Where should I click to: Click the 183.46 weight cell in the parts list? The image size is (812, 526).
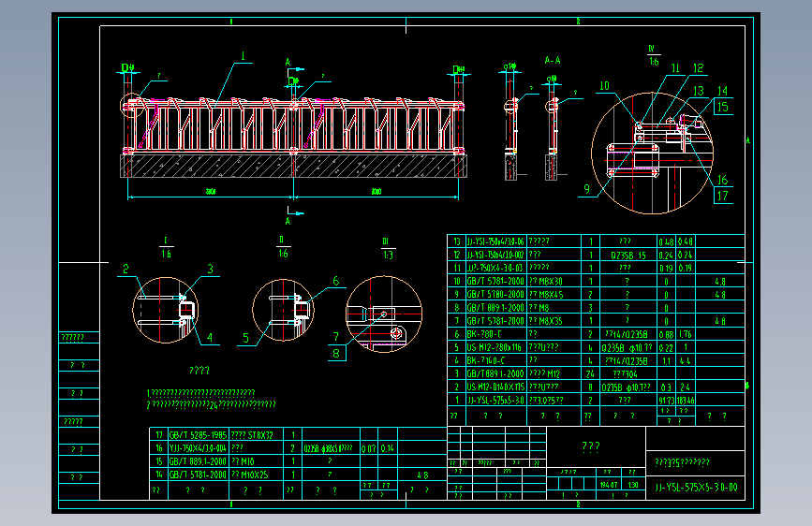click(x=686, y=401)
